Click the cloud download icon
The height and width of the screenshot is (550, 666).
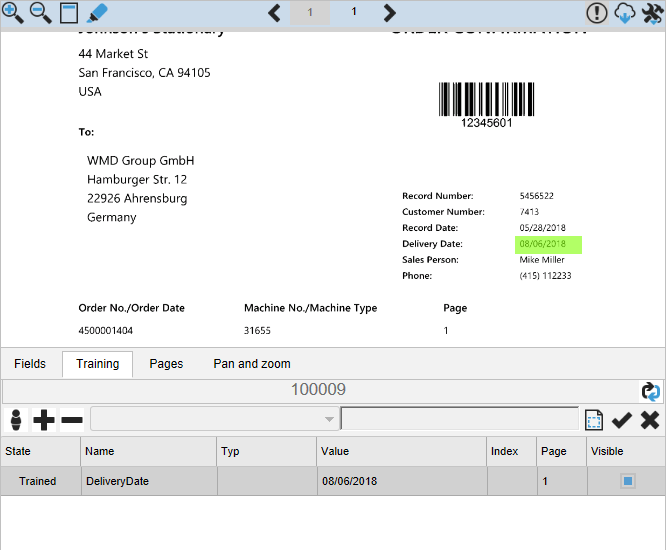pos(625,13)
